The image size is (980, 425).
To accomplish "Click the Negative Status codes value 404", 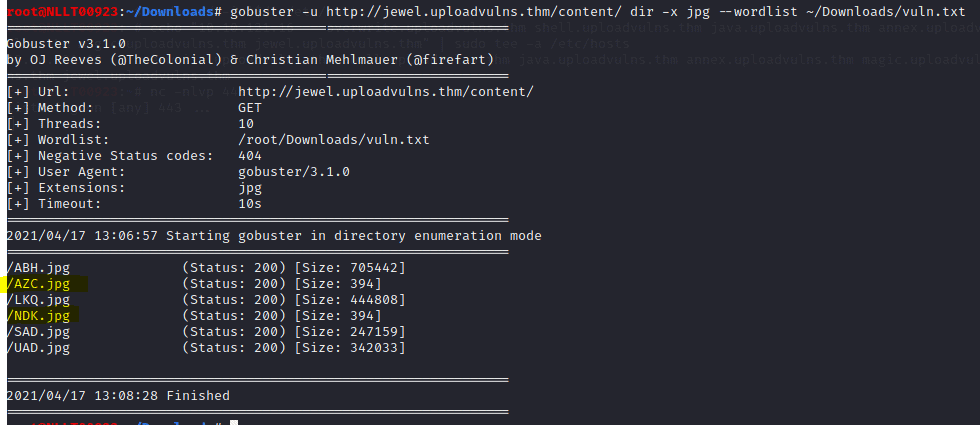I will (x=250, y=156).
